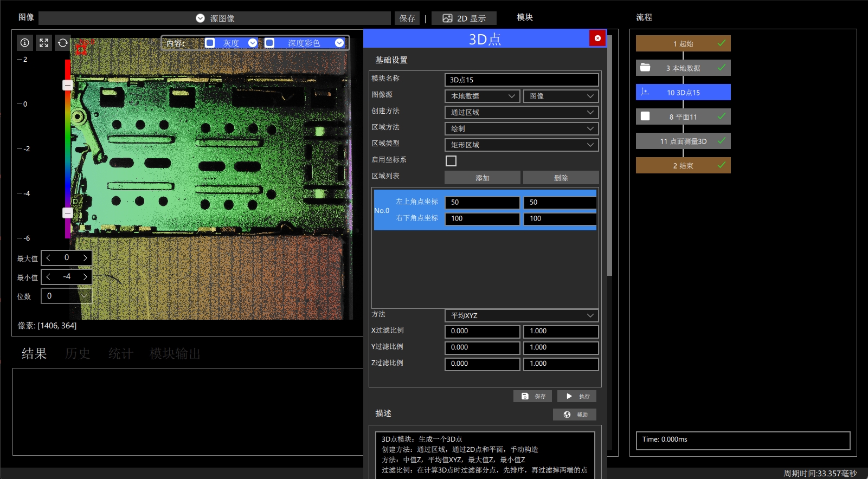868x479 pixels.
Task: Click the 执行 button
Action: (577, 396)
